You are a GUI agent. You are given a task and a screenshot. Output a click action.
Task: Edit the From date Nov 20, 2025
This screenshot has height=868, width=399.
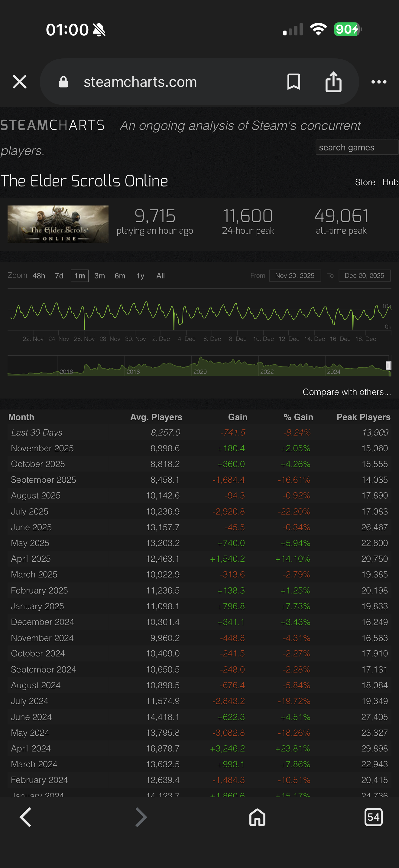pos(295,276)
